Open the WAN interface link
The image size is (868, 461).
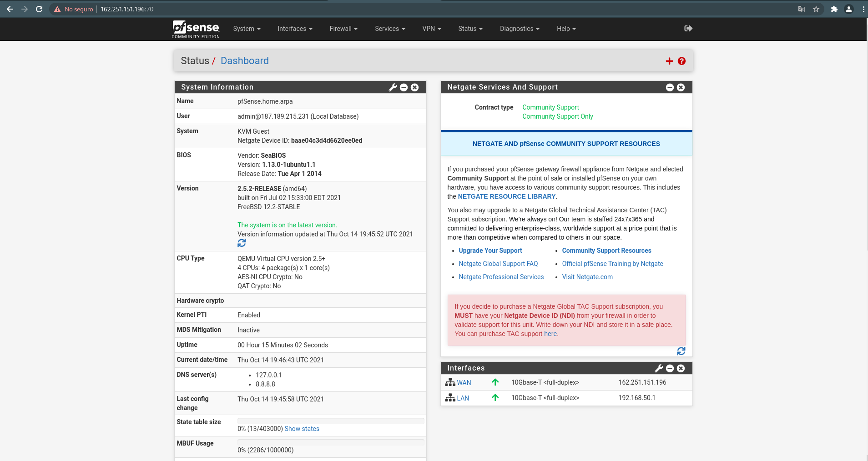pyautogui.click(x=464, y=383)
